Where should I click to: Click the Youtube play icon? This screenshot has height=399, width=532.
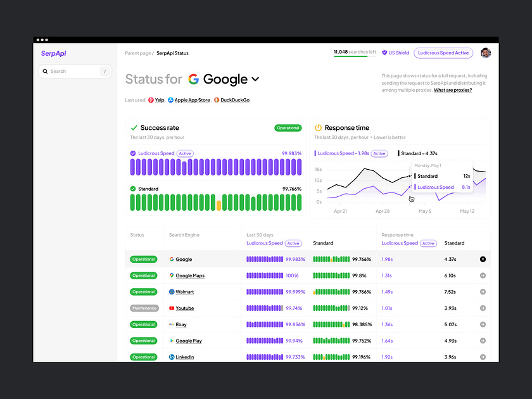tap(172, 308)
